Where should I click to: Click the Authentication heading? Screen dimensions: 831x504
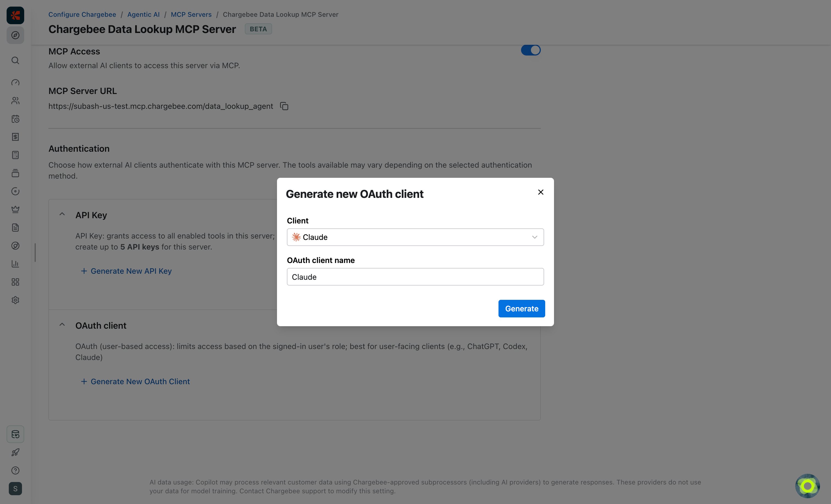click(x=79, y=149)
